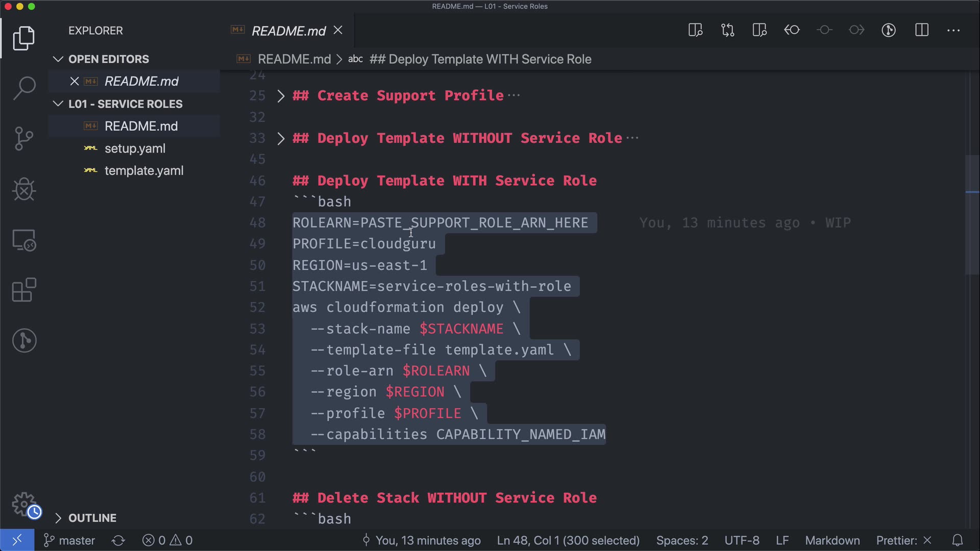
Task: Open the Extensions view
Action: coord(24,290)
